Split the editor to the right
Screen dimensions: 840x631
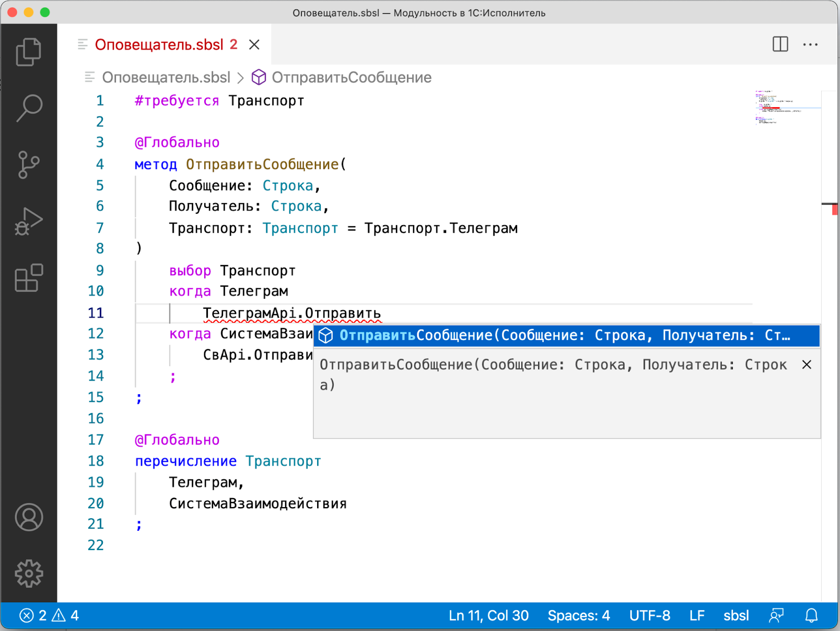click(780, 44)
